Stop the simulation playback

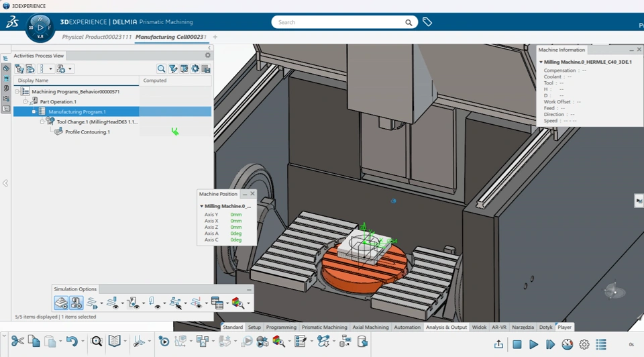[517, 345]
